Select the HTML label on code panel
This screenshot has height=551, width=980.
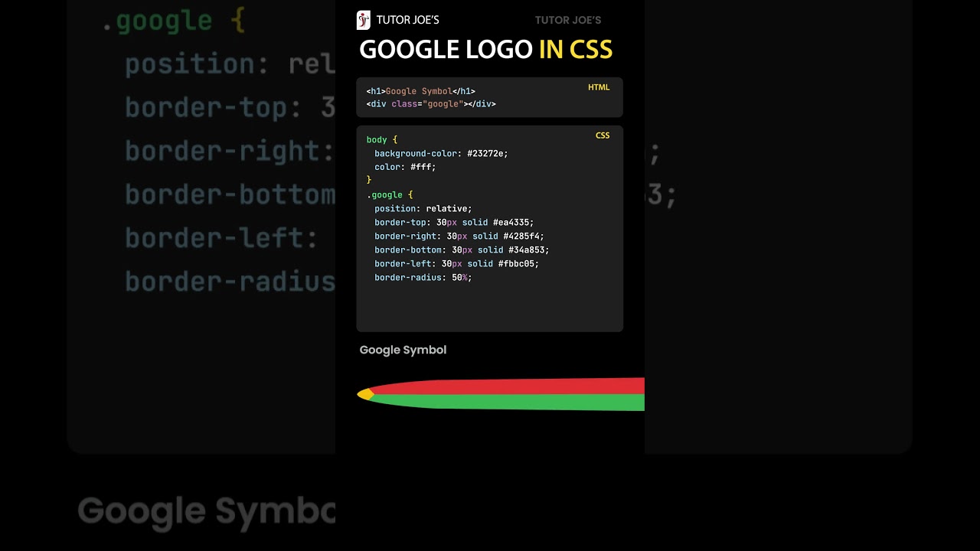coord(599,87)
